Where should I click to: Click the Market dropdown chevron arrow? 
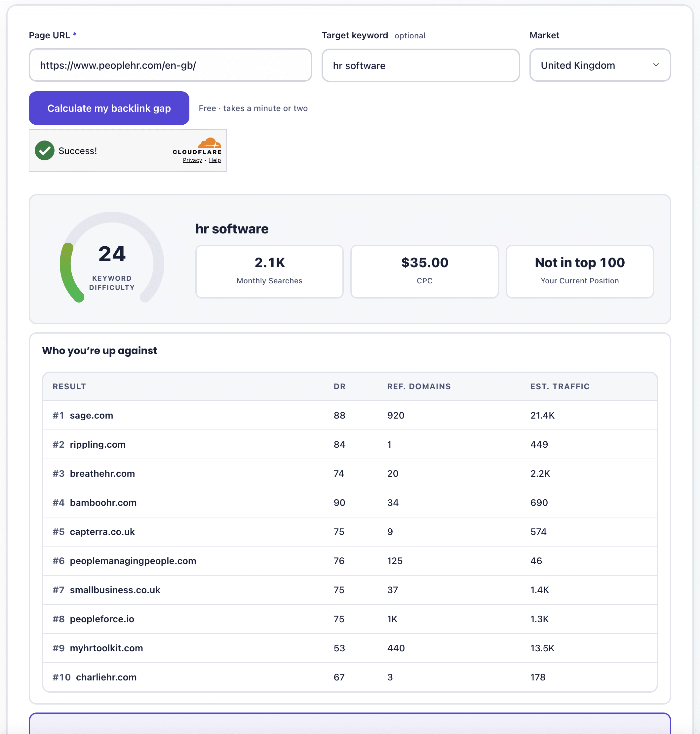(x=656, y=65)
